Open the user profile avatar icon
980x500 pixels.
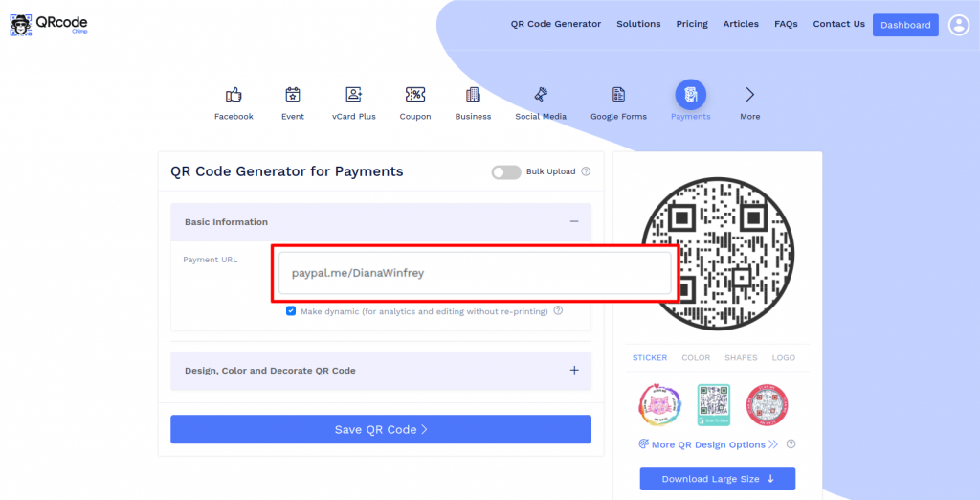[959, 25]
